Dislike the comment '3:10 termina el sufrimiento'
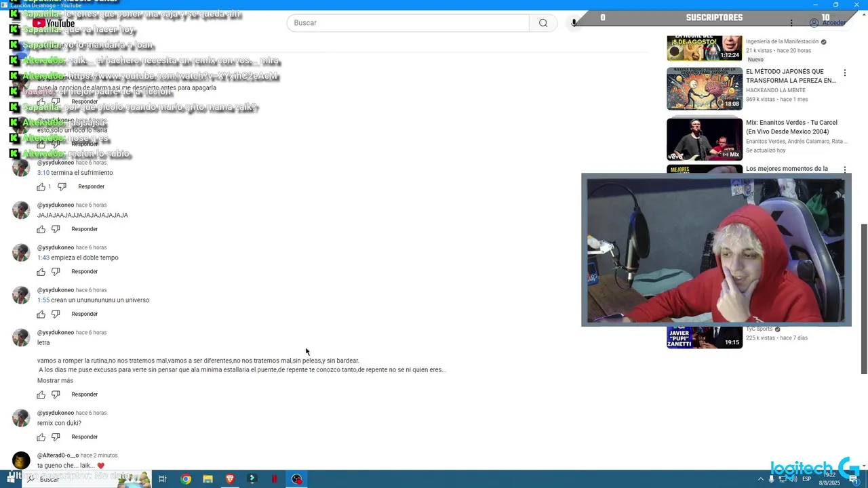This screenshot has height=488, width=868. click(x=62, y=186)
